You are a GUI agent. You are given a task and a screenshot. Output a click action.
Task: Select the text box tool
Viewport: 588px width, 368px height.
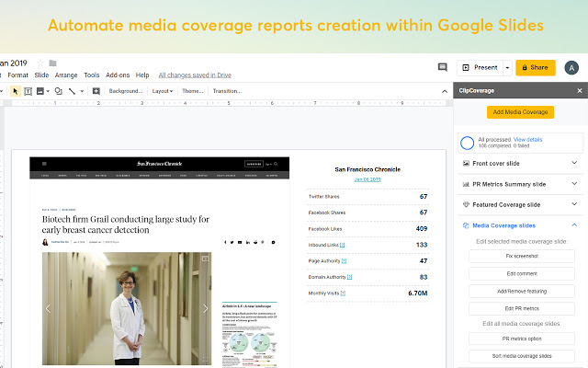point(28,91)
